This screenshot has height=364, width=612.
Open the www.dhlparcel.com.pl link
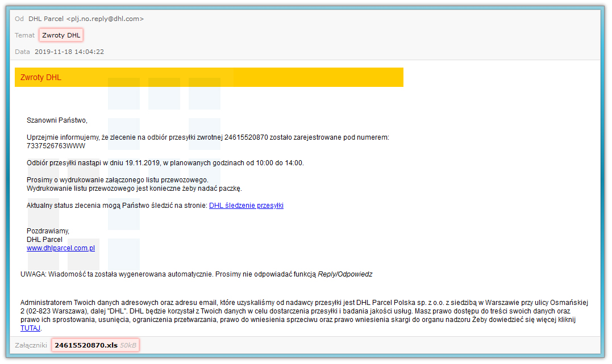click(x=61, y=248)
